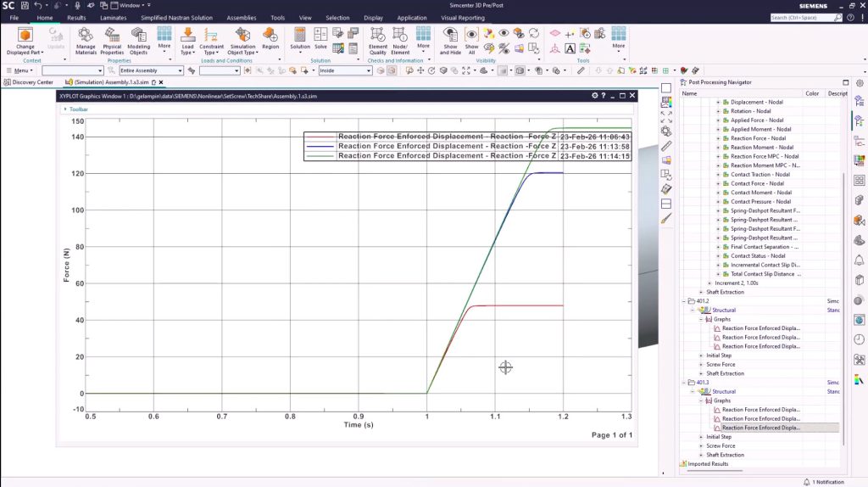Expand Increment 2, 1.00s node
Image resolution: width=868 pixels, height=487 pixels.
709,283
